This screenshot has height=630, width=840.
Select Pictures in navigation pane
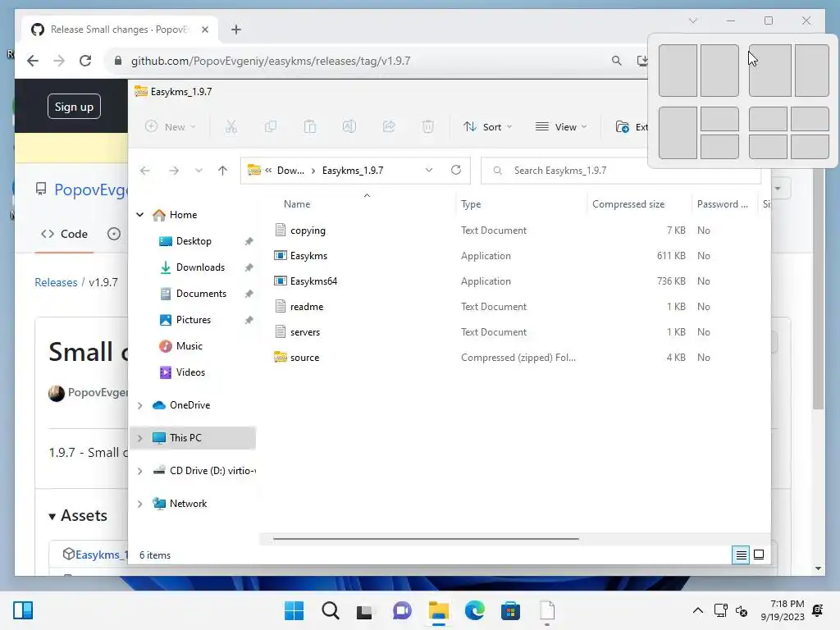coord(194,320)
